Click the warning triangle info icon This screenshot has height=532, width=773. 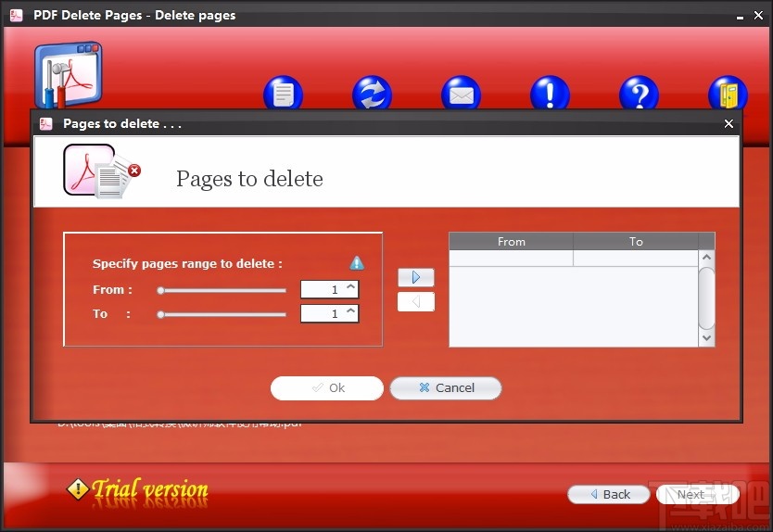point(357,263)
